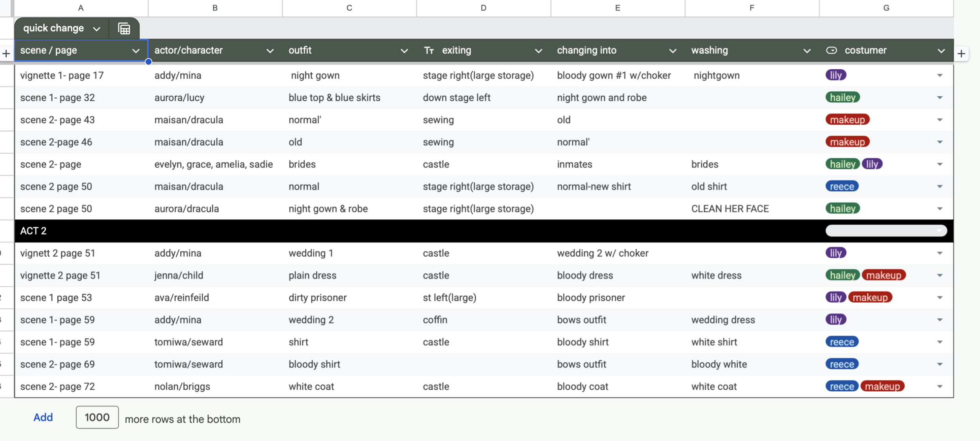
Task: Open costumer dropdown for scene 2-page 46 row
Action: 940,142
